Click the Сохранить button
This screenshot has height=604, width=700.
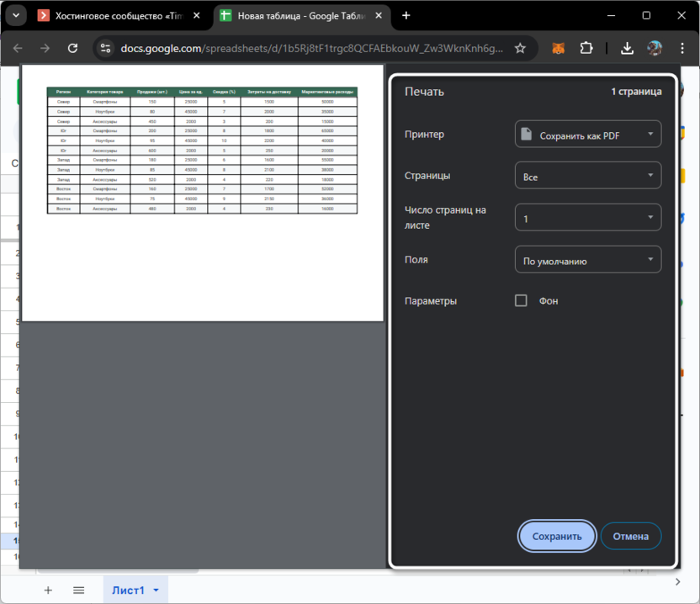point(557,536)
